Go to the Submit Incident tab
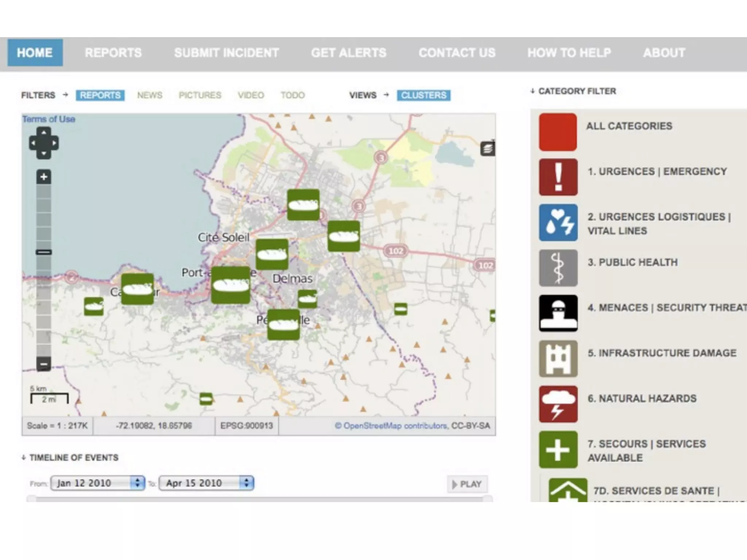The height and width of the screenshot is (560, 747). tap(227, 53)
